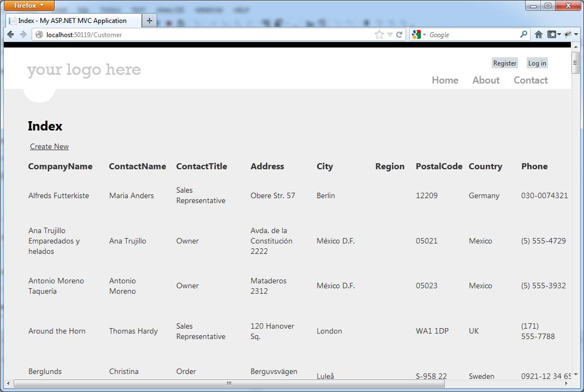Open a new tab with plus button
The width and height of the screenshot is (584, 392).
[149, 21]
